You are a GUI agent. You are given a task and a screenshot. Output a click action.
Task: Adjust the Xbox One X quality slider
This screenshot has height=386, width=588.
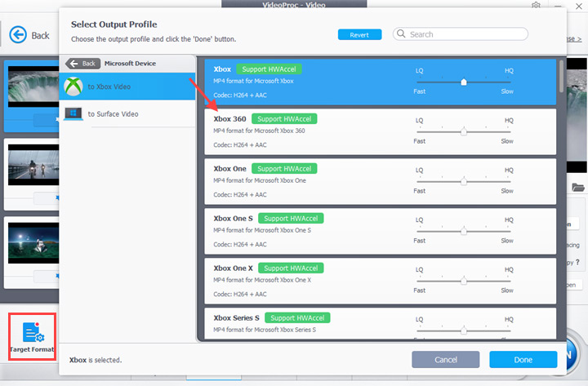(464, 281)
